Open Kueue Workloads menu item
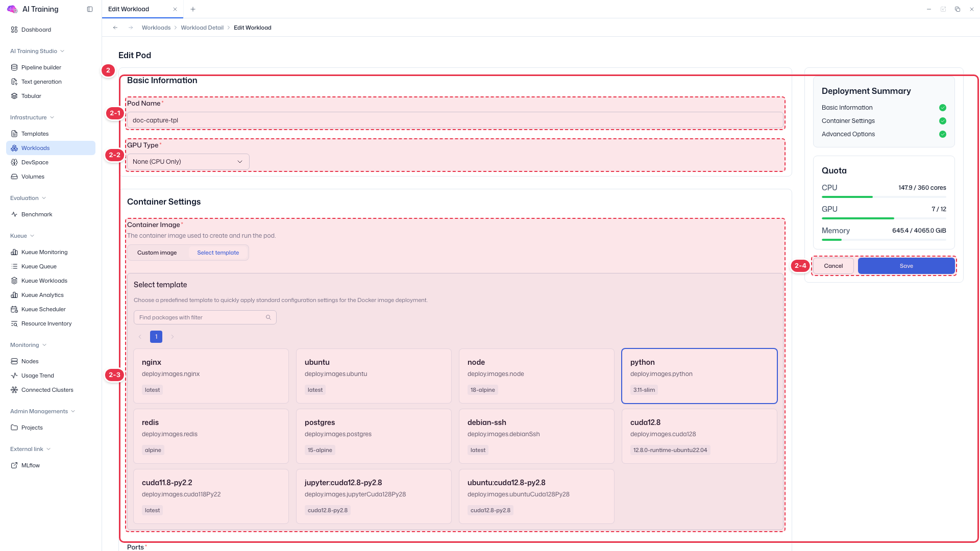Image resolution: width=980 pixels, height=551 pixels. 51,281
